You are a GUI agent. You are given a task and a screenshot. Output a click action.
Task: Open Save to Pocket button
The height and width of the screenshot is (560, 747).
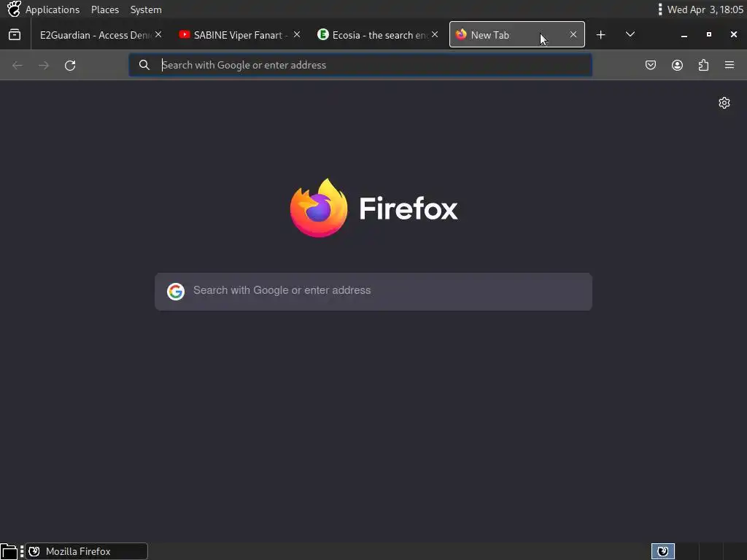[x=650, y=65]
